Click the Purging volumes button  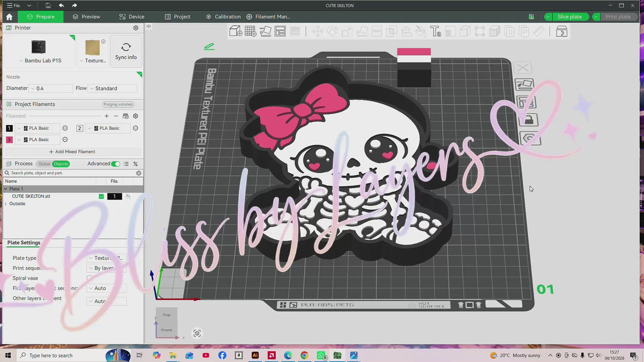pyautogui.click(x=118, y=105)
